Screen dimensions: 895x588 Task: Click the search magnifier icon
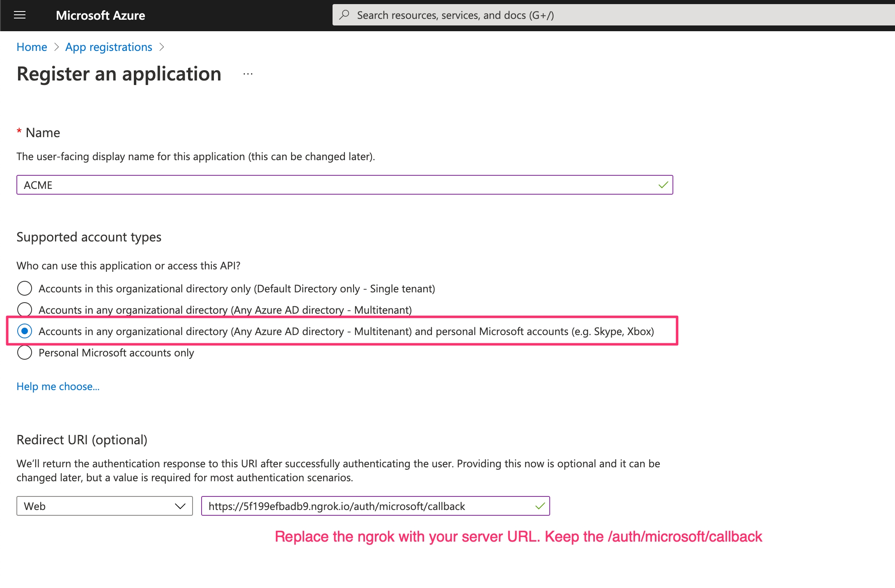344,15
